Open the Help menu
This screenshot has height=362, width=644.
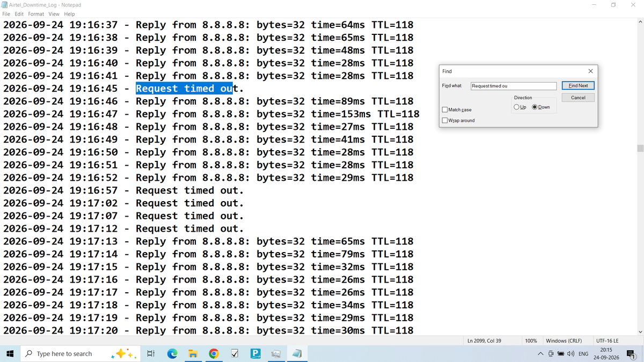[69, 14]
